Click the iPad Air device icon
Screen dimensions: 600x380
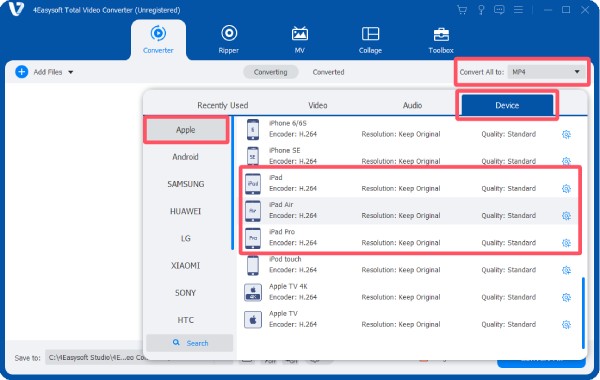coord(253,211)
